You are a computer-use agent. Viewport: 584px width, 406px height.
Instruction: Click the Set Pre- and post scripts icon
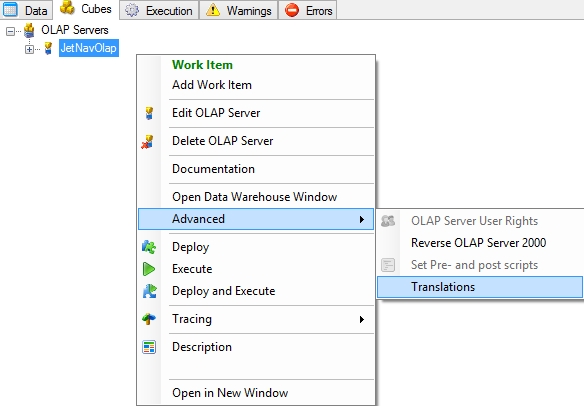point(388,265)
